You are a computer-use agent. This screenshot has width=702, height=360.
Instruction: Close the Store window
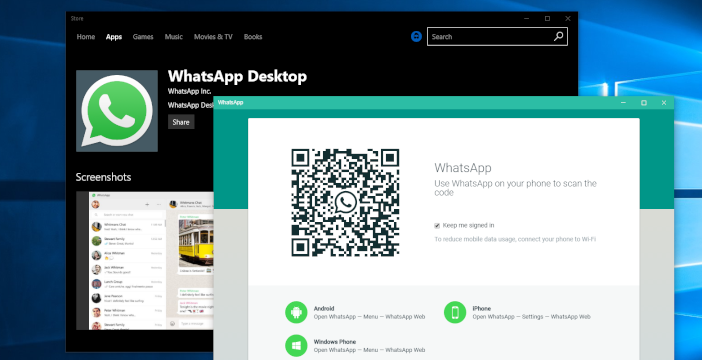click(568, 18)
